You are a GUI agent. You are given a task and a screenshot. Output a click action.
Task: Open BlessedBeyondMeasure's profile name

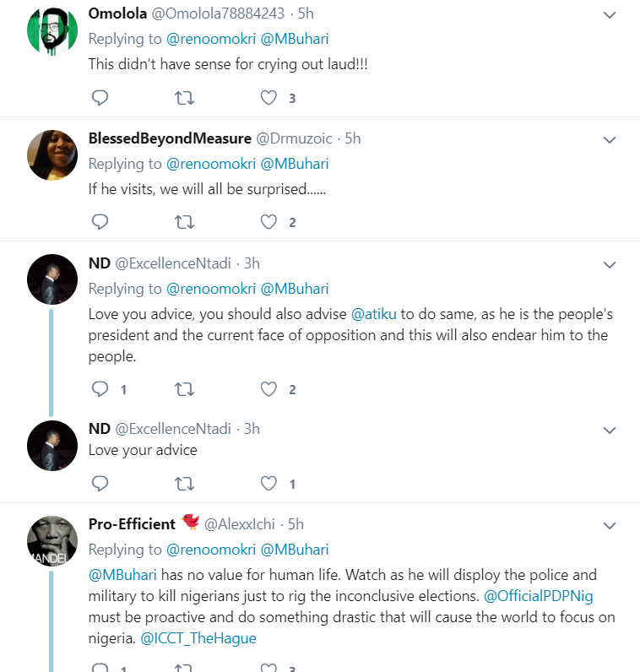[x=170, y=138]
